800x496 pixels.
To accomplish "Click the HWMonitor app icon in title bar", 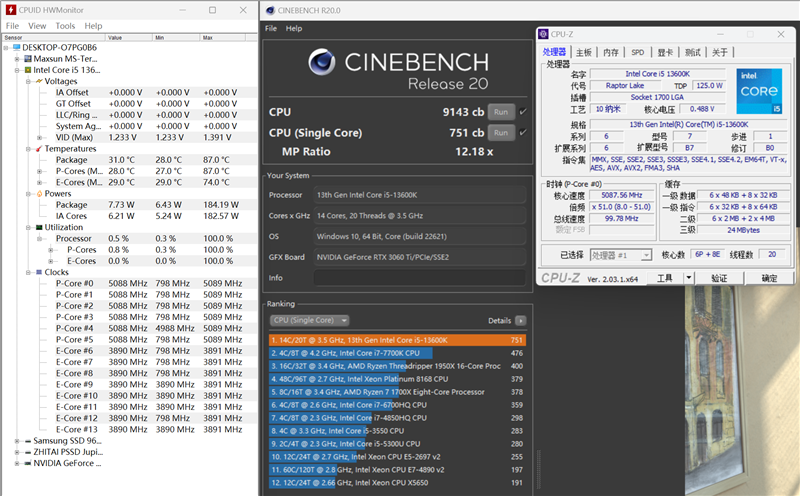I will 10,10.
